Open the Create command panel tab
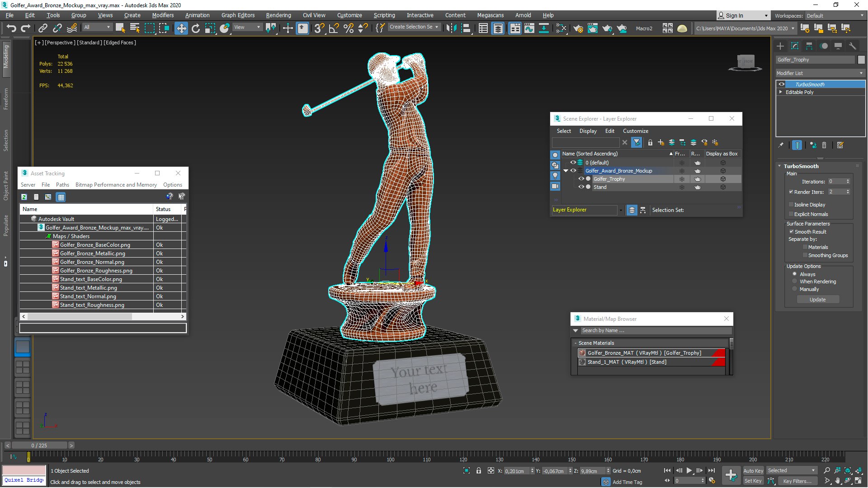868x488 pixels. (780, 46)
